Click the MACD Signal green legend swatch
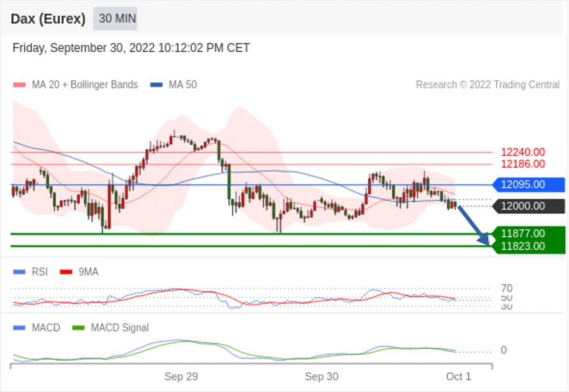The image size is (569, 392). pos(78,328)
